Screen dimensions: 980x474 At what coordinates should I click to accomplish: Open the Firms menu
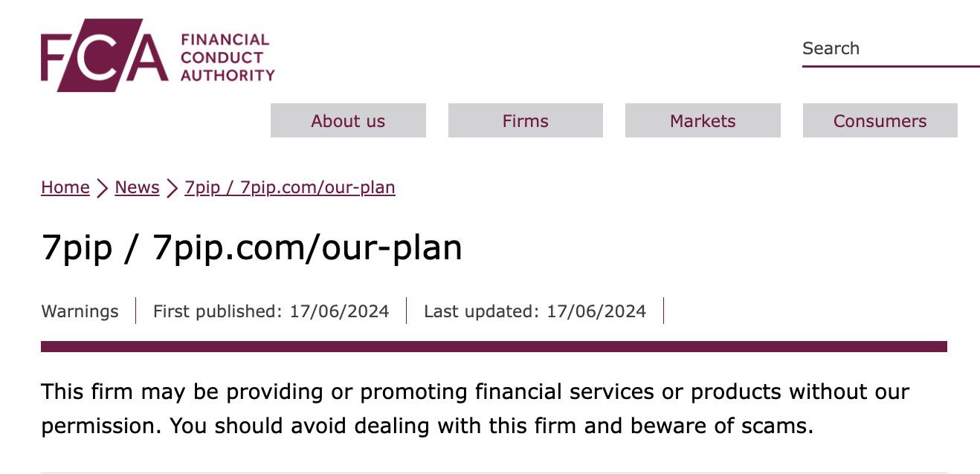[526, 120]
